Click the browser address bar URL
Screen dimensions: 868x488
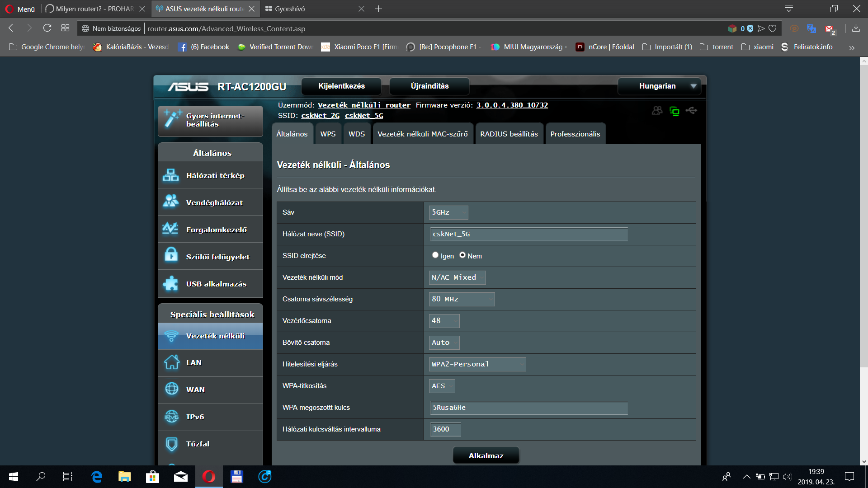[226, 28]
